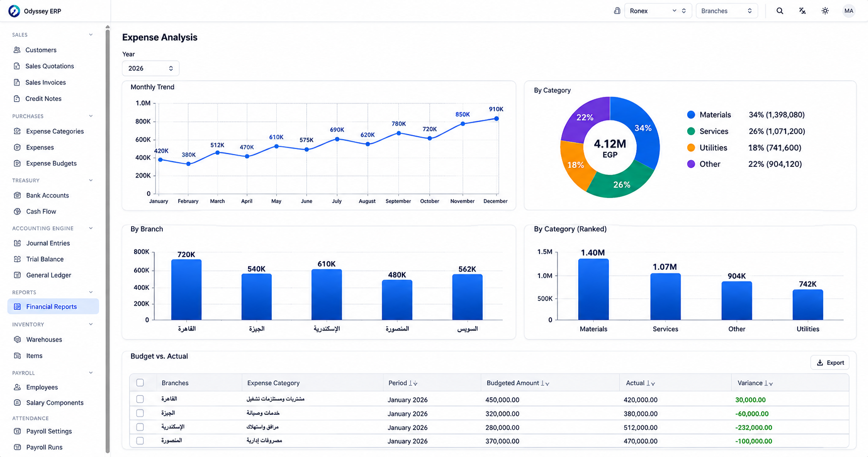Select Financial Reports in sidebar
The image size is (868, 457).
53,307
